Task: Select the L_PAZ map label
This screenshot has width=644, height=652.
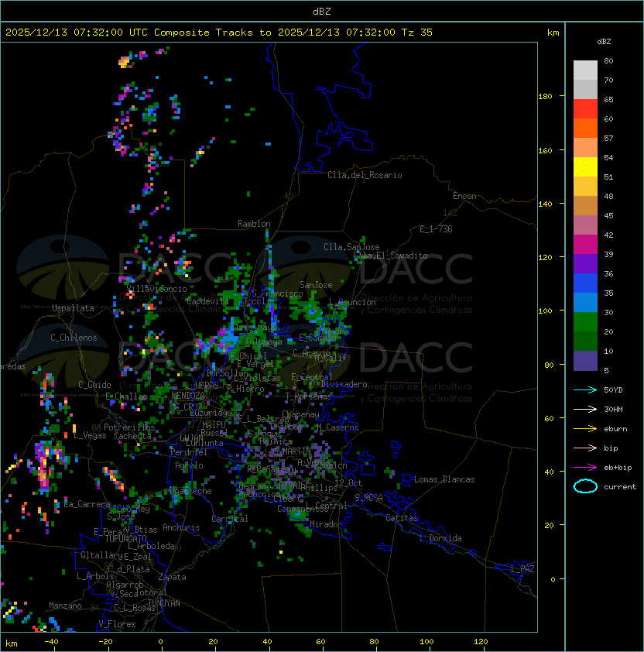Action: click(522, 569)
